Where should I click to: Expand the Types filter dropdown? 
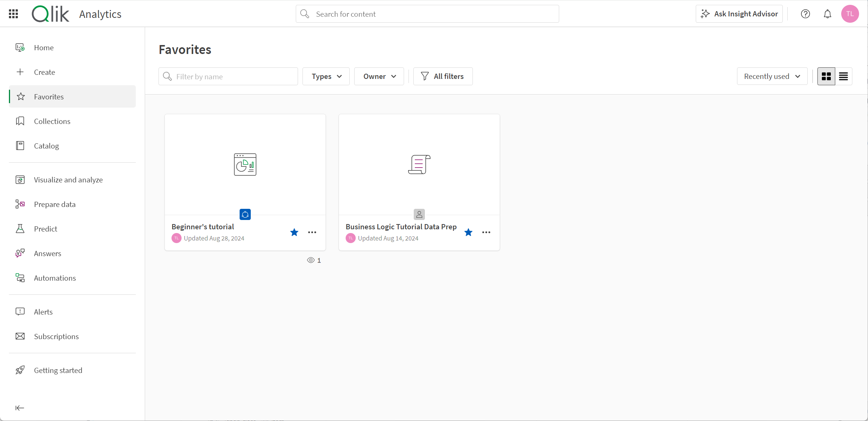(326, 76)
